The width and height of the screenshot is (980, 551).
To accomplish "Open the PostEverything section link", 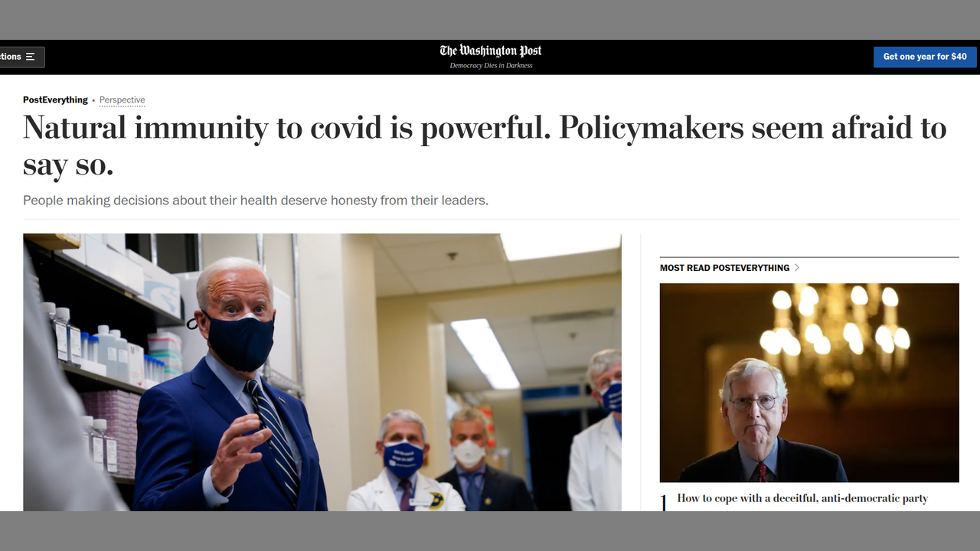I will (x=55, y=100).
